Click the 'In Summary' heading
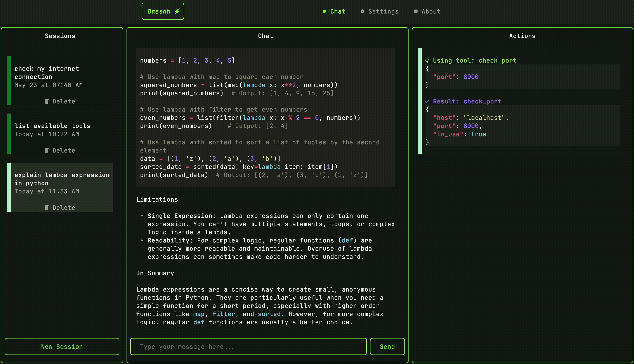The image size is (634, 364). pyautogui.click(x=155, y=273)
